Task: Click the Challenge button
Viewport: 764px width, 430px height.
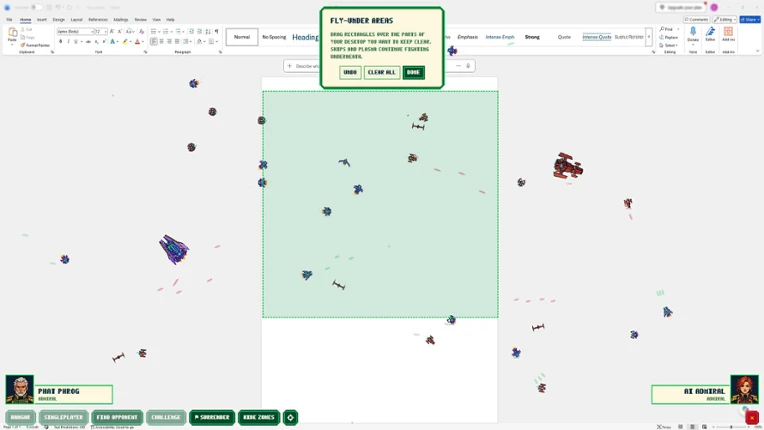Action: click(x=166, y=417)
